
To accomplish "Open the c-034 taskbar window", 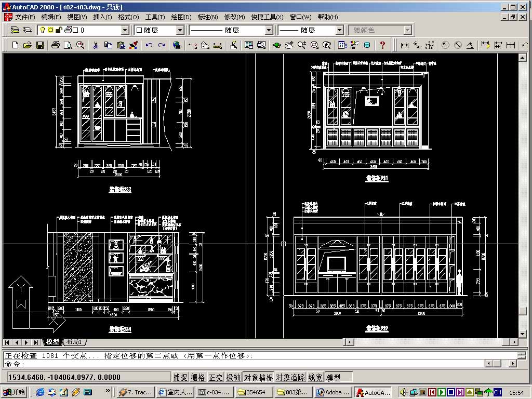I will (215, 392).
